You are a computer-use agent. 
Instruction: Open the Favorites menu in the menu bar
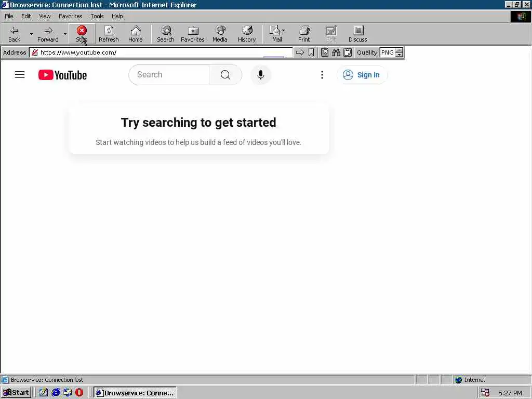[x=70, y=16]
